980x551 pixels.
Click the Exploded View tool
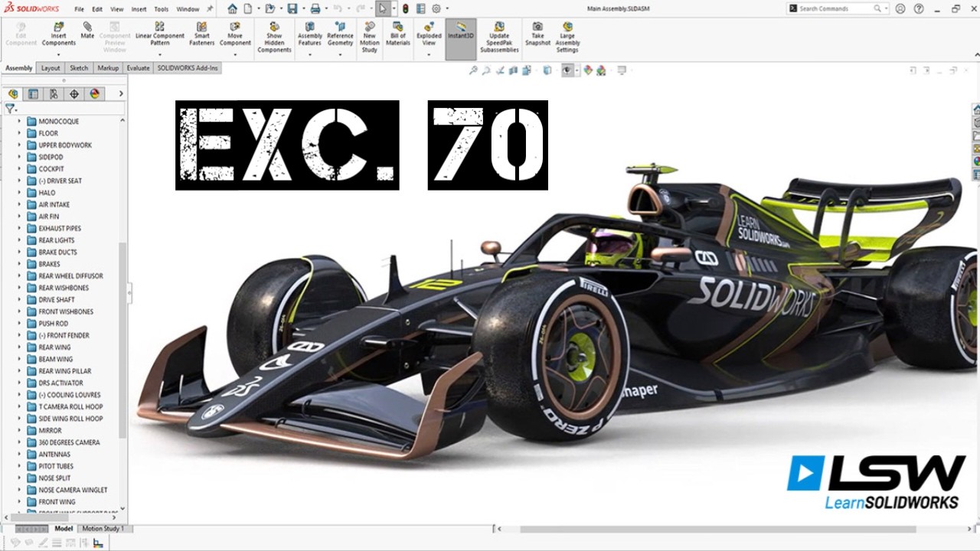click(x=429, y=34)
